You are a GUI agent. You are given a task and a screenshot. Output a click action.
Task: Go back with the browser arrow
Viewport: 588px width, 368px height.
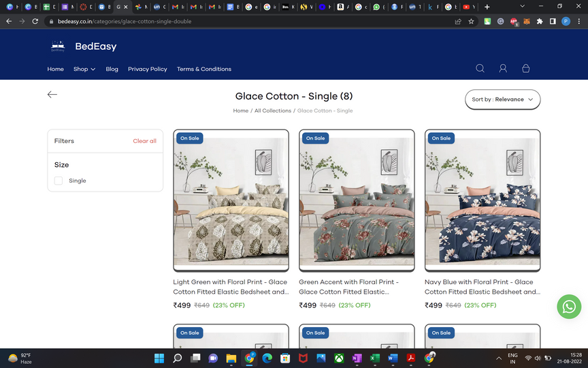(x=9, y=21)
